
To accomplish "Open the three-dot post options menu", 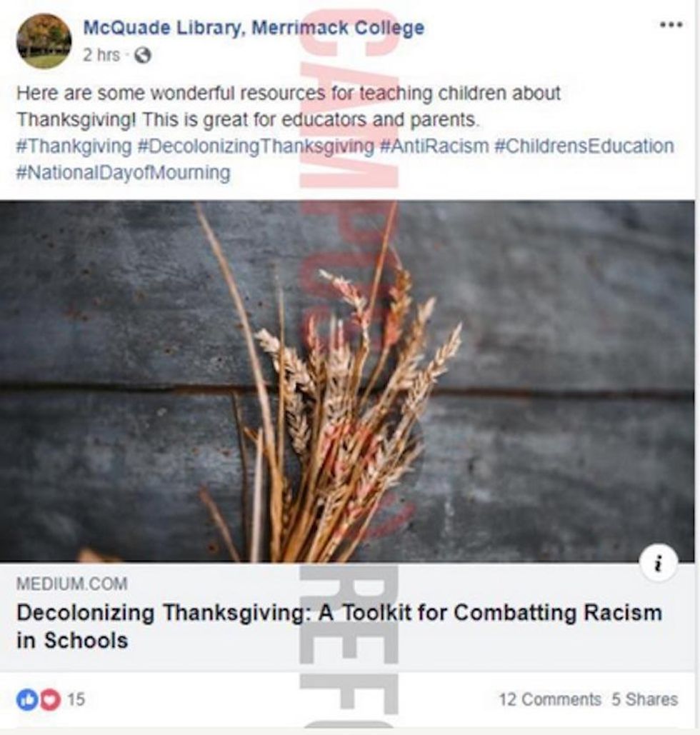I will [x=671, y=25].
